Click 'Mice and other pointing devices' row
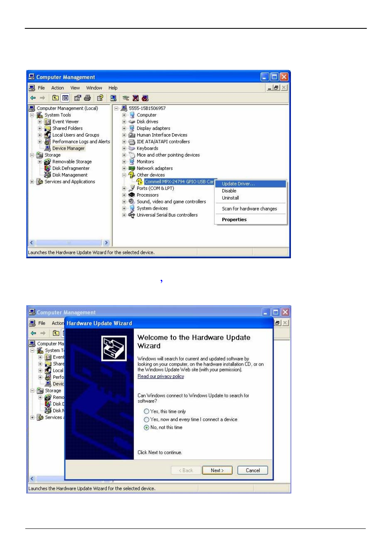The width and height of the screenshot is (392, 556). 168,155
